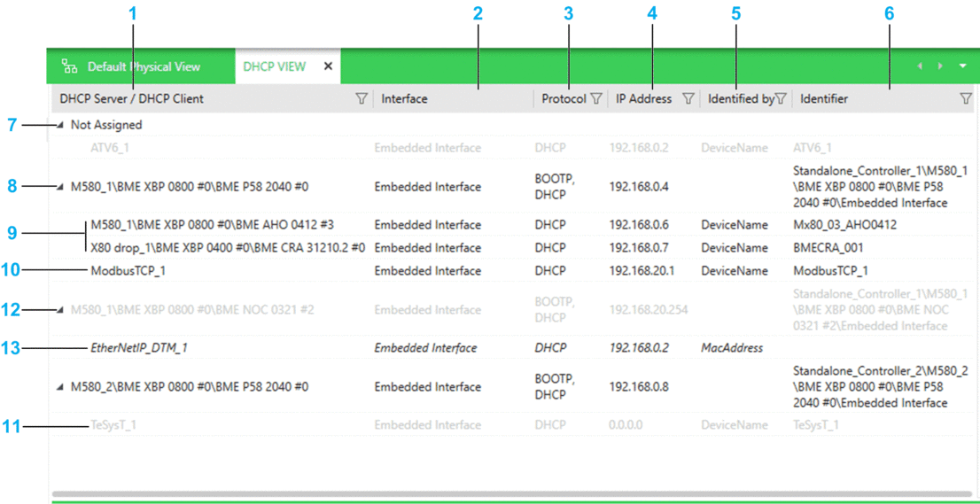Screen dimensions: 980x504
Task: Click identifier Mx80_03_AHO0412
Action: click(x=844, y=224)
